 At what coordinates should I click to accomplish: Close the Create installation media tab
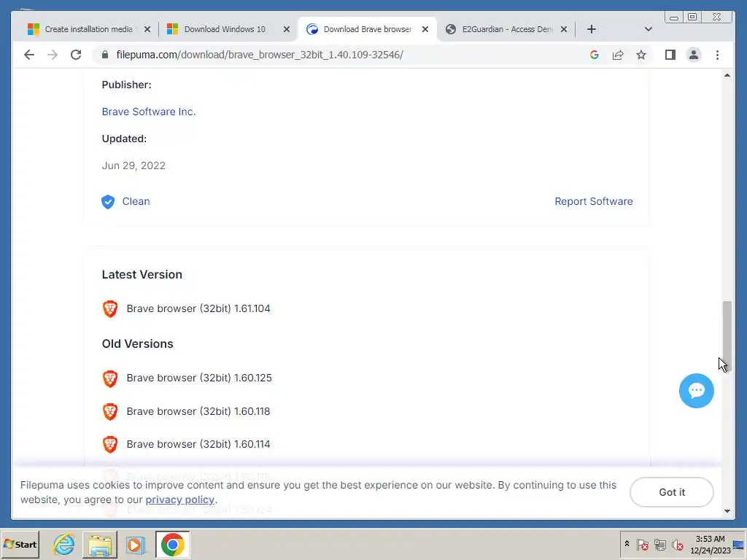[x=147, y=29]
